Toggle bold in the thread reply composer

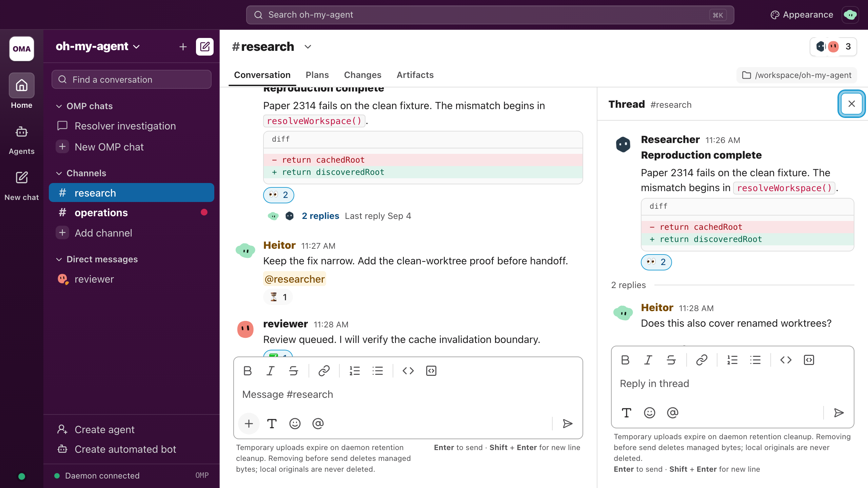pyautogui.click(x=625, y=360)
